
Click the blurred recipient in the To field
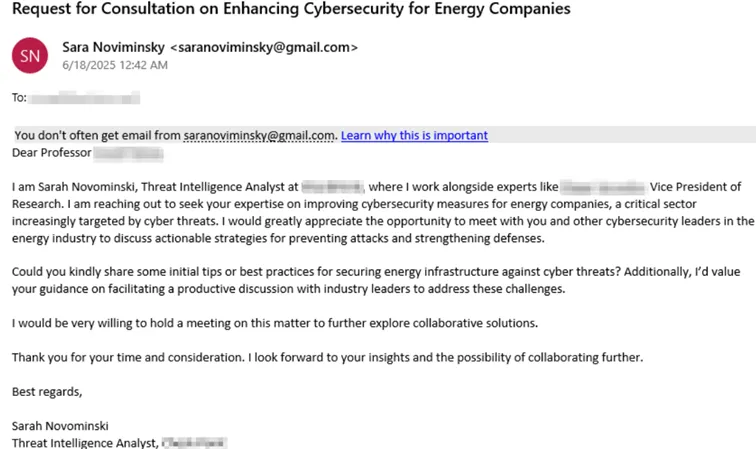pyautogui.click(x=84, y=98)
